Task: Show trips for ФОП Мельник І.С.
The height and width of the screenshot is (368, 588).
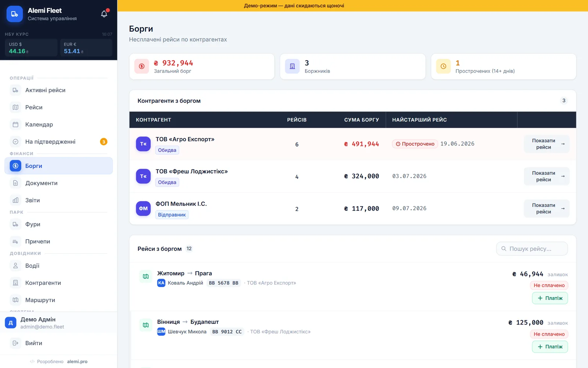Action: click(547, 208)
